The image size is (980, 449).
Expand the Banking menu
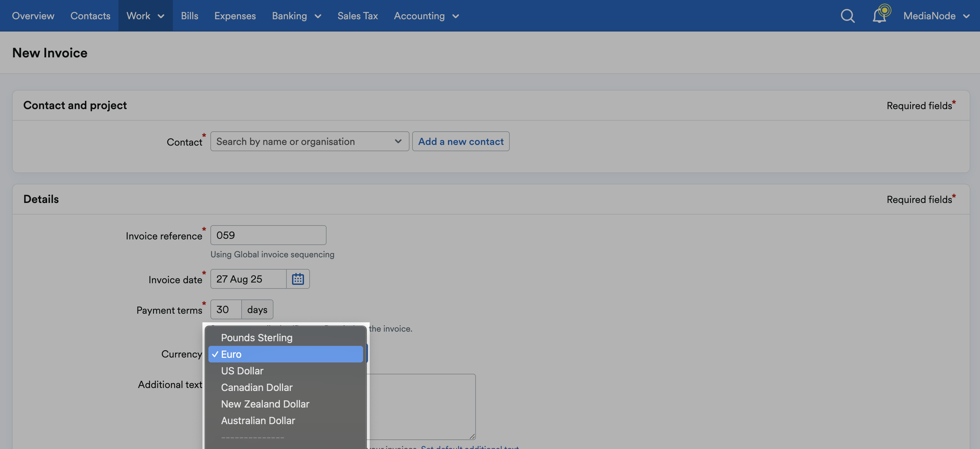(297, 16)
